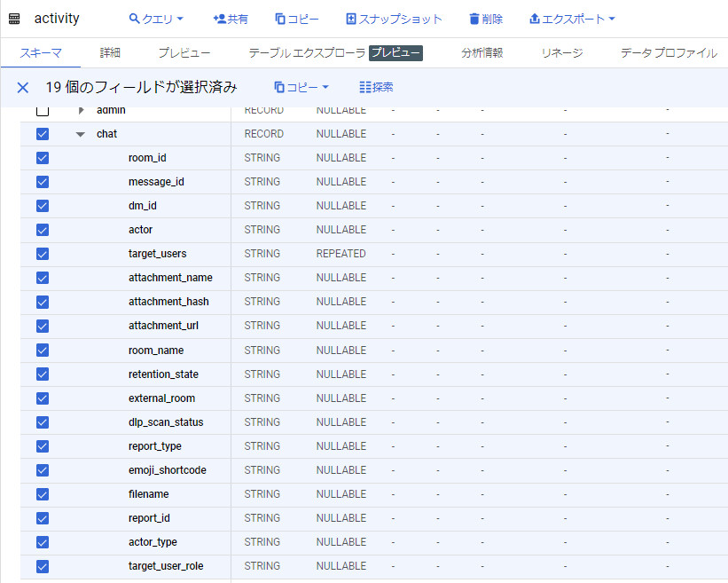Click the share (共有) person icon
Screen dimensions: 728x583
tap(220, 19)
